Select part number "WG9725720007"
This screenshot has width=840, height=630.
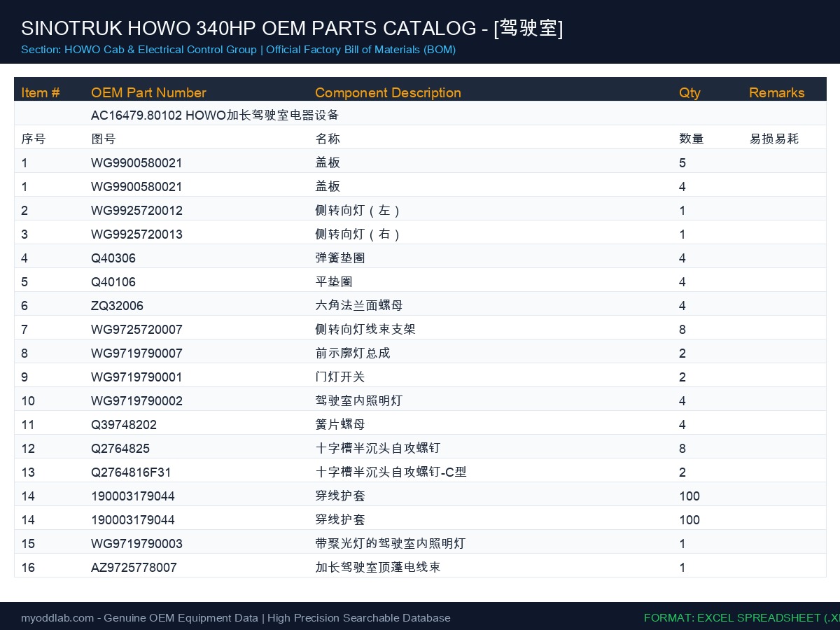[x=136, y=329]
